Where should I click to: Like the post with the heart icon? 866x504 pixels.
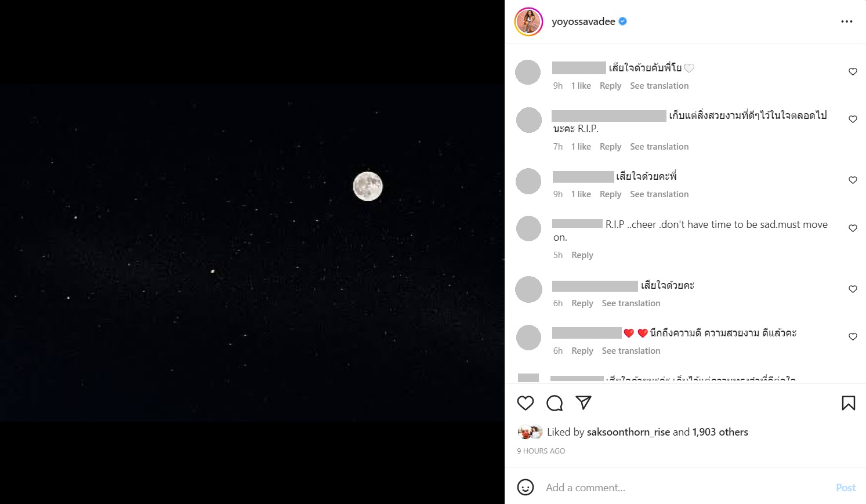pyautogui.click(x=525, y=403)
